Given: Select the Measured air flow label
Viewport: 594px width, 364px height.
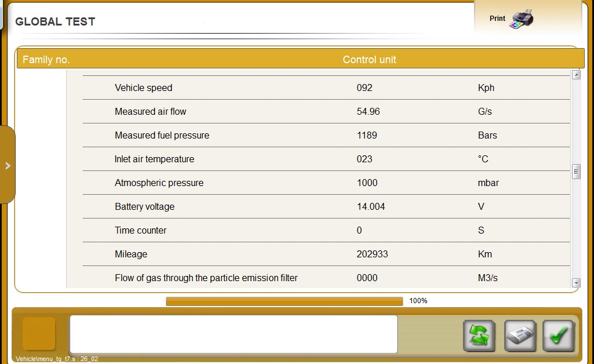Looking at the screenshot, I should [x=150, y=112].
